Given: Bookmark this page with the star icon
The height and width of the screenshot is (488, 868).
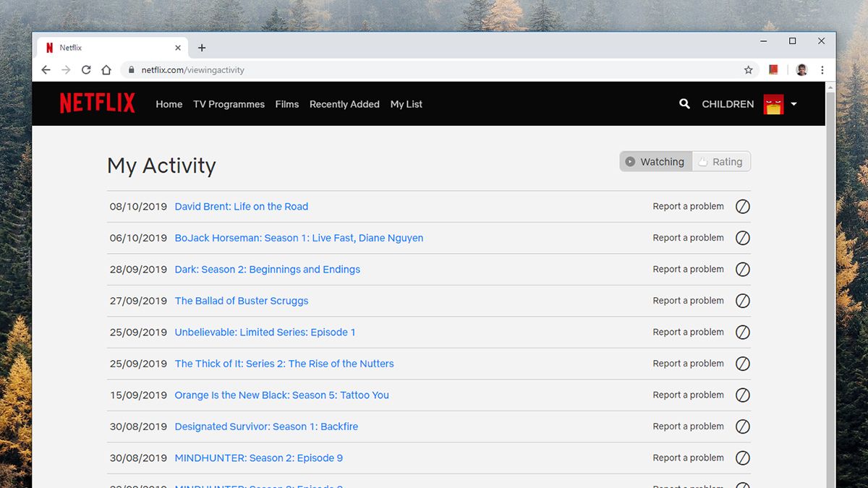Looking at the screenshot, I should (x=749, y=70).
